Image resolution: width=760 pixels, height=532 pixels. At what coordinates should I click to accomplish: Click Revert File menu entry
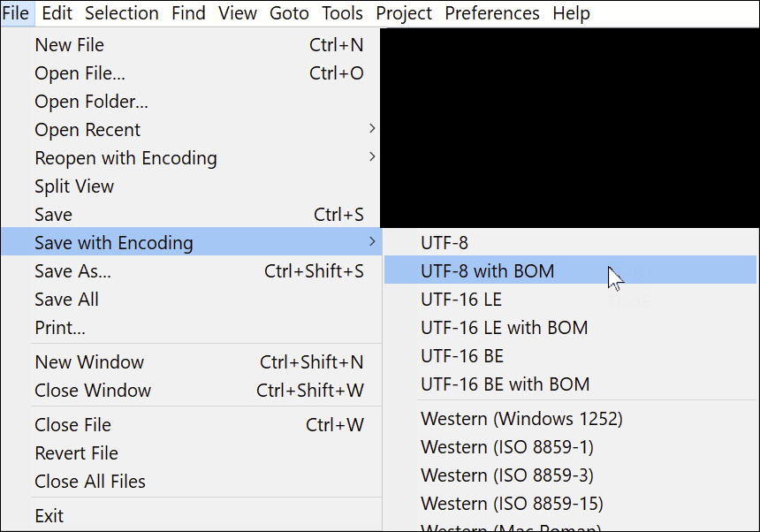tap(76, 453)
